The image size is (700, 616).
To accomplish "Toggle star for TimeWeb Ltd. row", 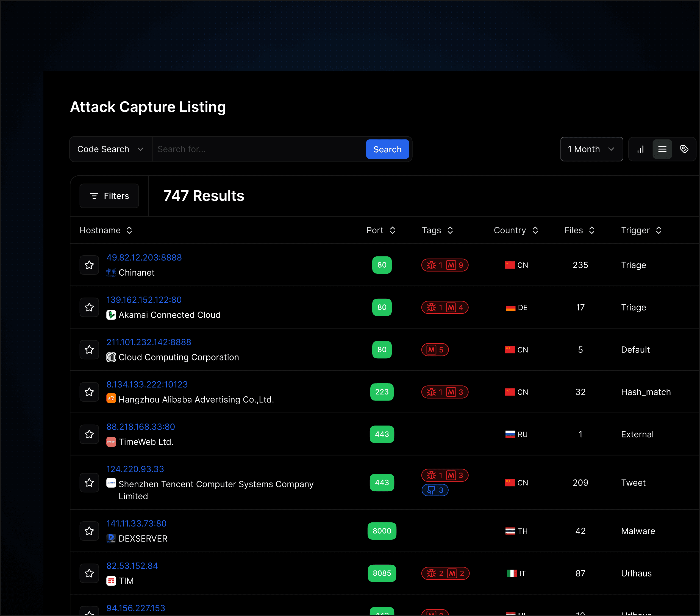I will pyautogui.click(x=89, y=434).
